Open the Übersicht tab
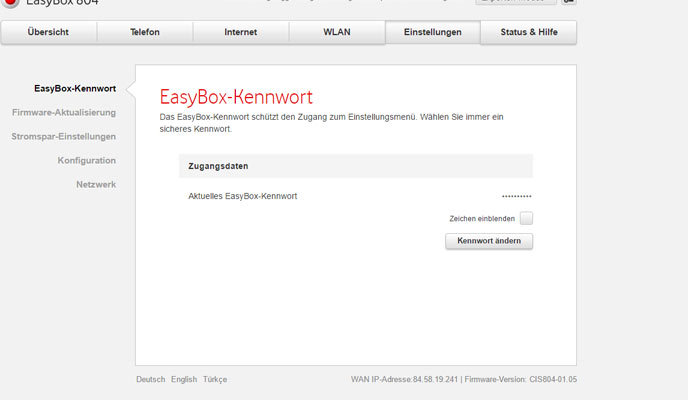The height and width of the screenshot is (400, 688). pos(48,33)
